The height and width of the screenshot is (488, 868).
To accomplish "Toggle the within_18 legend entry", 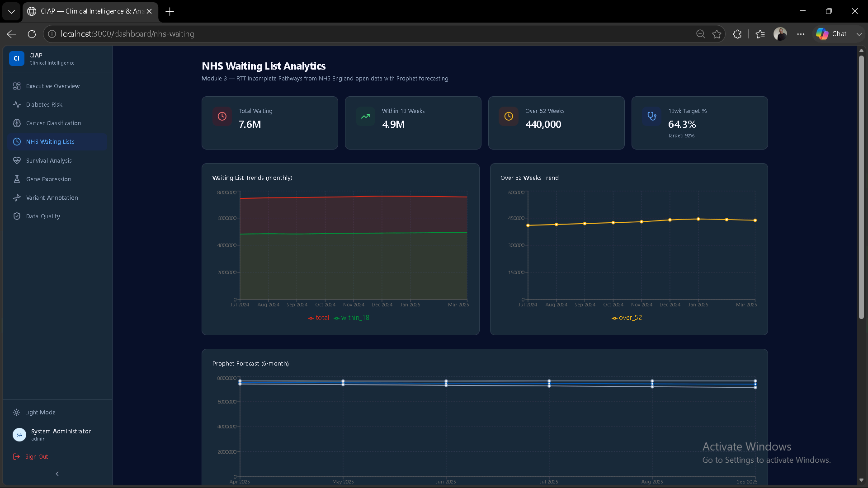I will 352,318.
